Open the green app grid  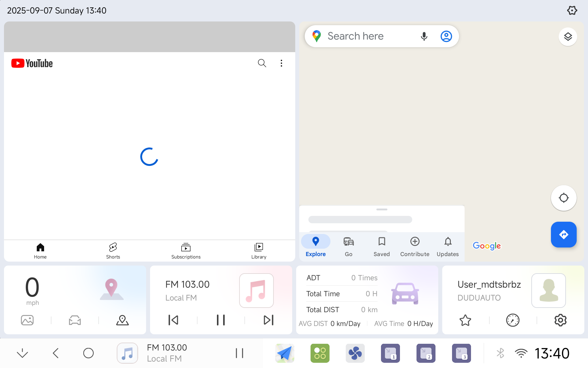coord(320,353)
